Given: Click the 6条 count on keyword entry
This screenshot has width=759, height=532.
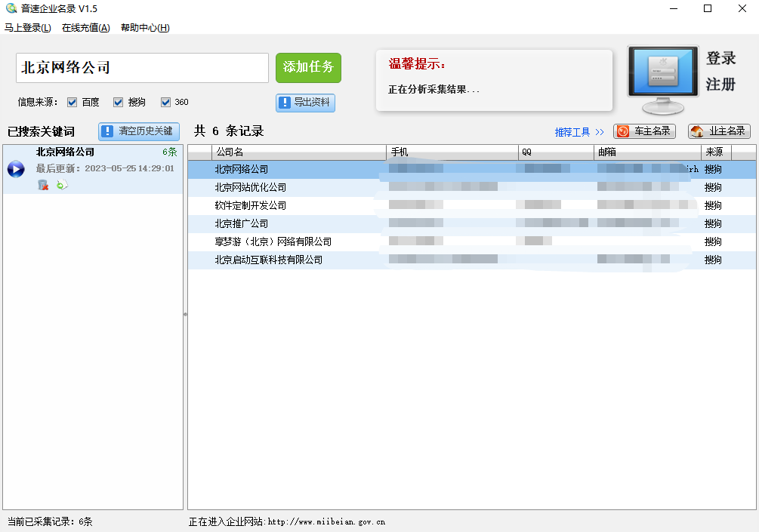Looking at the screenshot, I should click(x=169, y=152).
